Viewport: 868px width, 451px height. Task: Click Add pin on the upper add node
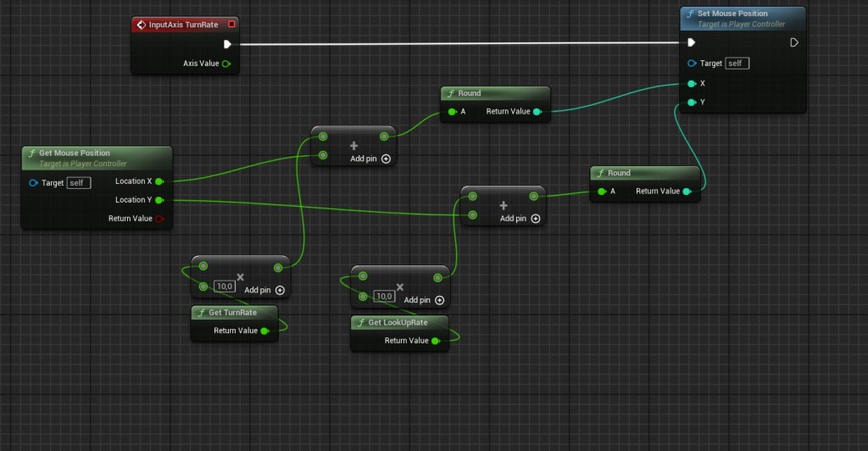(370, 159)
